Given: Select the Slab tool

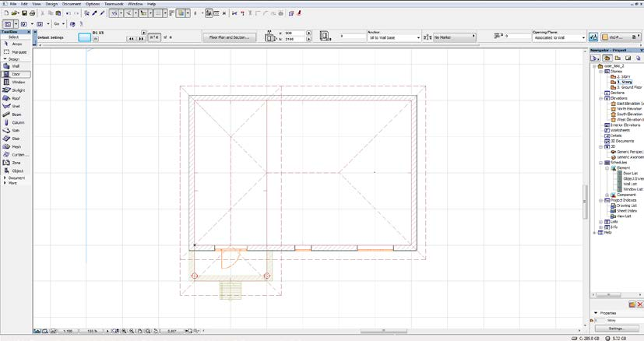Looking at the screenshot, I should pyautogui.click(x=16, y=131).
